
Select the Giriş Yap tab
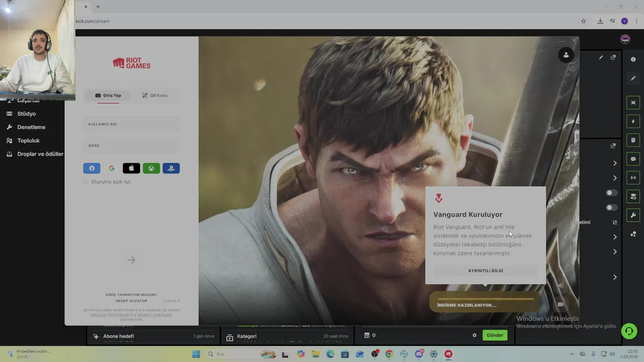pyautogui.click(x=108, y=96)
